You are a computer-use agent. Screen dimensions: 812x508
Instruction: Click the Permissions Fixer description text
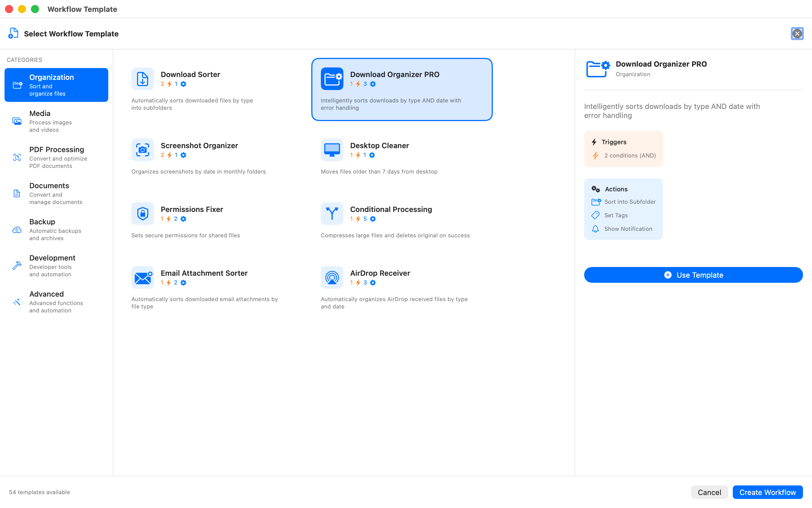(186, 236)
